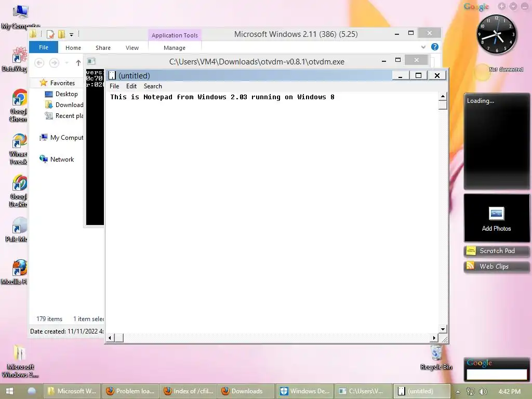Go up one folder level in Explorer
Viewport: 532px width, 399px height.
[78, 63]
